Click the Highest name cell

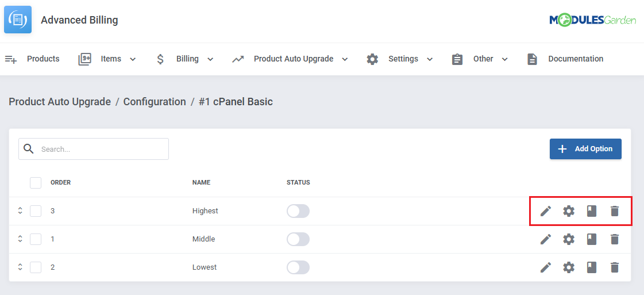point(205,211)
